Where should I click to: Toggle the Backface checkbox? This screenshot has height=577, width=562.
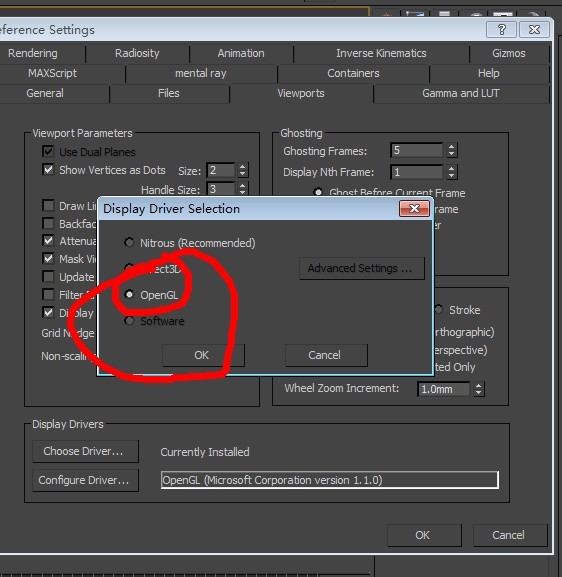(48, 223)
